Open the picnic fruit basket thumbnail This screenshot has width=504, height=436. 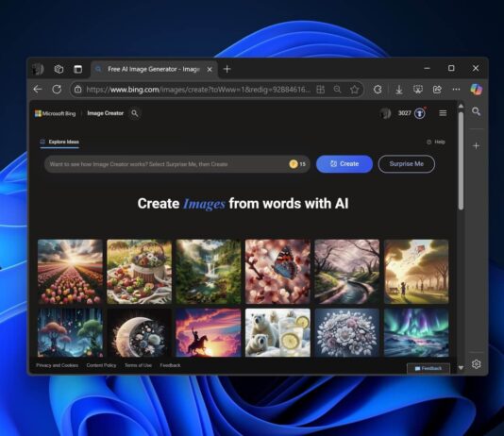coord(139,272)
